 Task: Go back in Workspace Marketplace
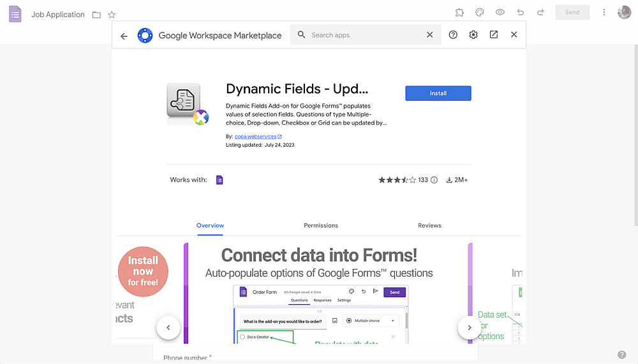(x=124, y=36)
